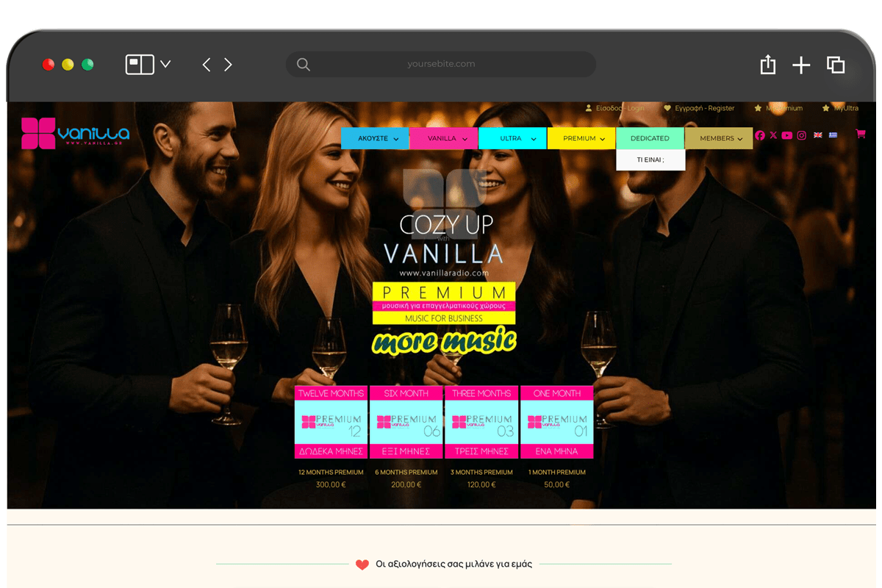Open the DEDICATED menu item
882x588 pixels.
click(x=650, y=138)
